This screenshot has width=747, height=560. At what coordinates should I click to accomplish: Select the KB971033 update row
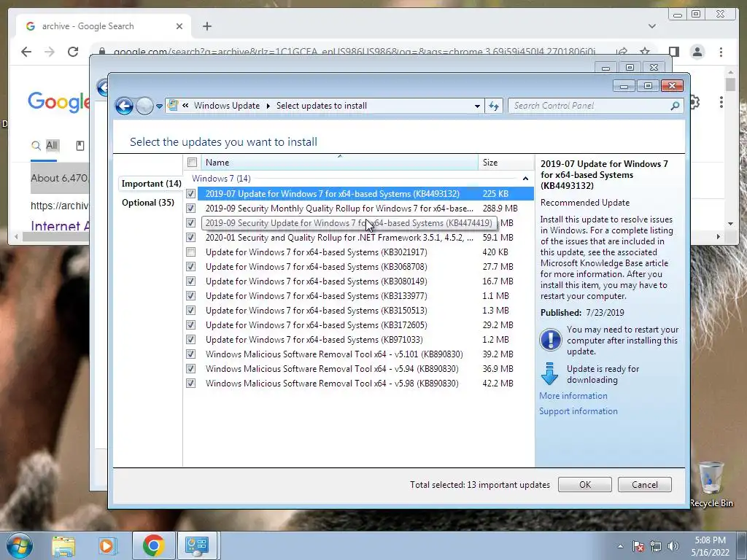tap(359, 340)
